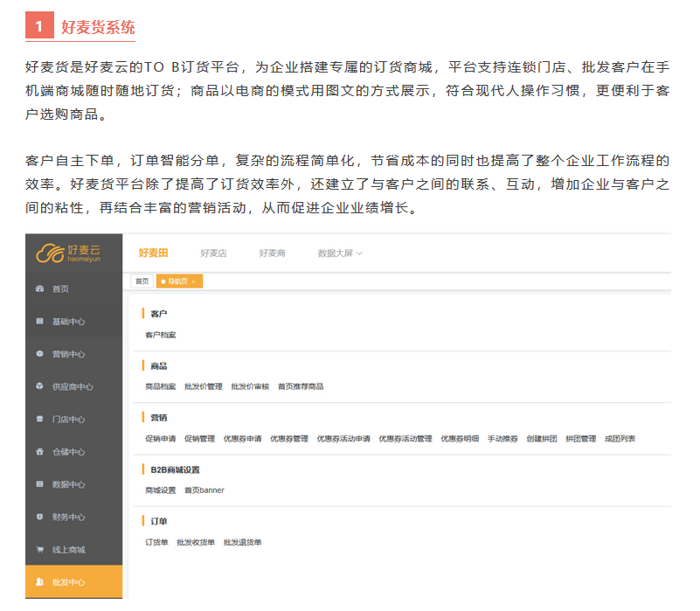Image resolution: width=700 pixels, height=611 pixels.
Task: Click the 订单 section title
Action: click(158, 521)
